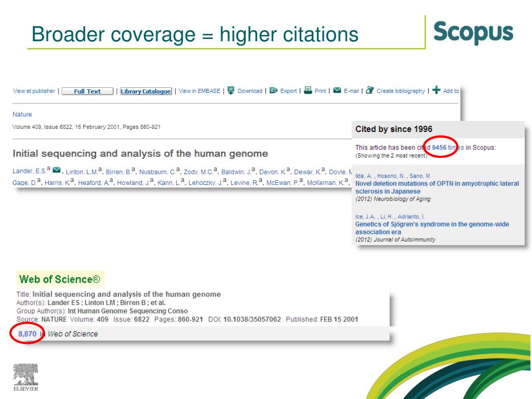Open author Hosono, N. link
This screenshot has height=399, width=532.
click(391, 176)
